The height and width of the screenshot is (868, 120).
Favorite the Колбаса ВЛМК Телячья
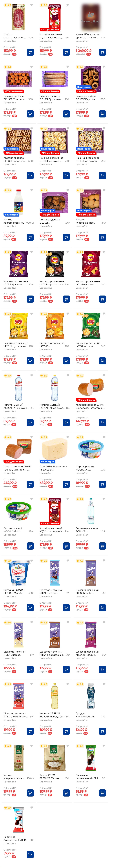(x=32, y=437)
